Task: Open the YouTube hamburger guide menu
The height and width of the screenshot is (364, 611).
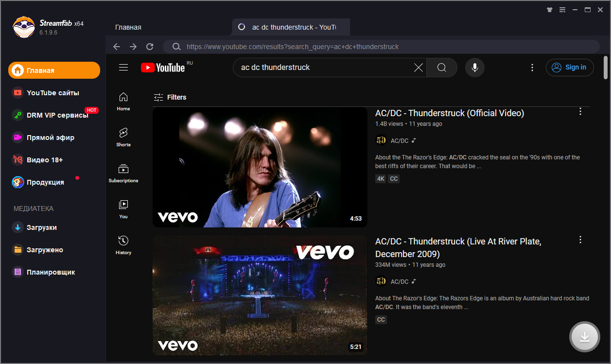Action: pos(123,68)
